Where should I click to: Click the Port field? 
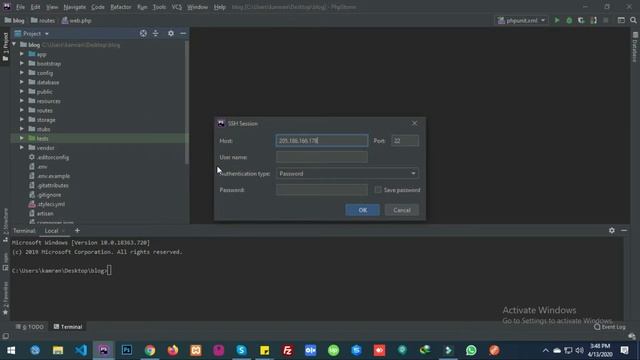[x=404, y=140]
